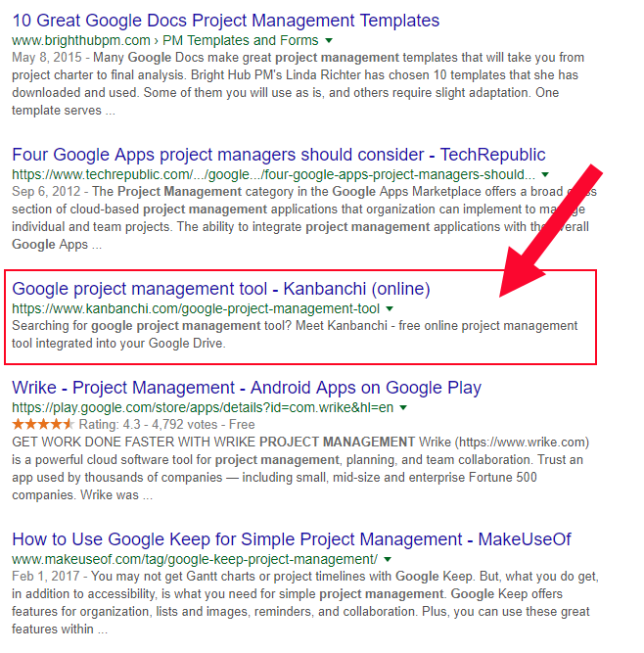
Task: Open the TechRepublic Four Google Apps result
Action: point(279,155)
